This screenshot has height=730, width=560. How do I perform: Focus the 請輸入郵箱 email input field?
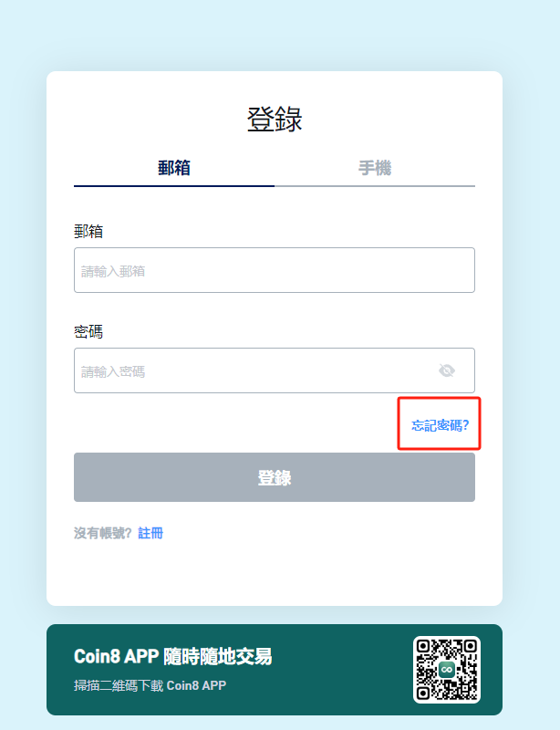[275, 270]
